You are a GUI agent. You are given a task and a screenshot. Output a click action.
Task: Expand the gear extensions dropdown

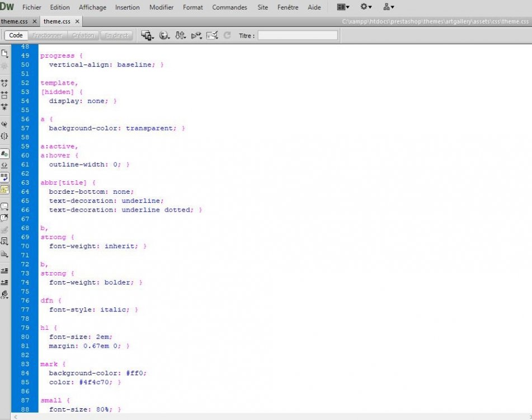coord(366,7)
